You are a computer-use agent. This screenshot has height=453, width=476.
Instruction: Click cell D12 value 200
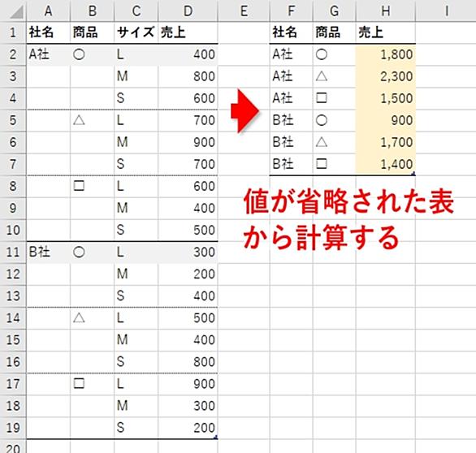tap(188, 274)
